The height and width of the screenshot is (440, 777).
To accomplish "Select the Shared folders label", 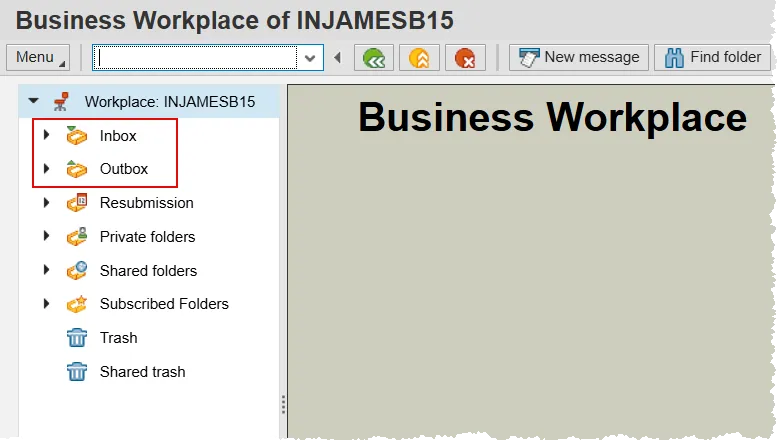I will [x=149, y=271].
